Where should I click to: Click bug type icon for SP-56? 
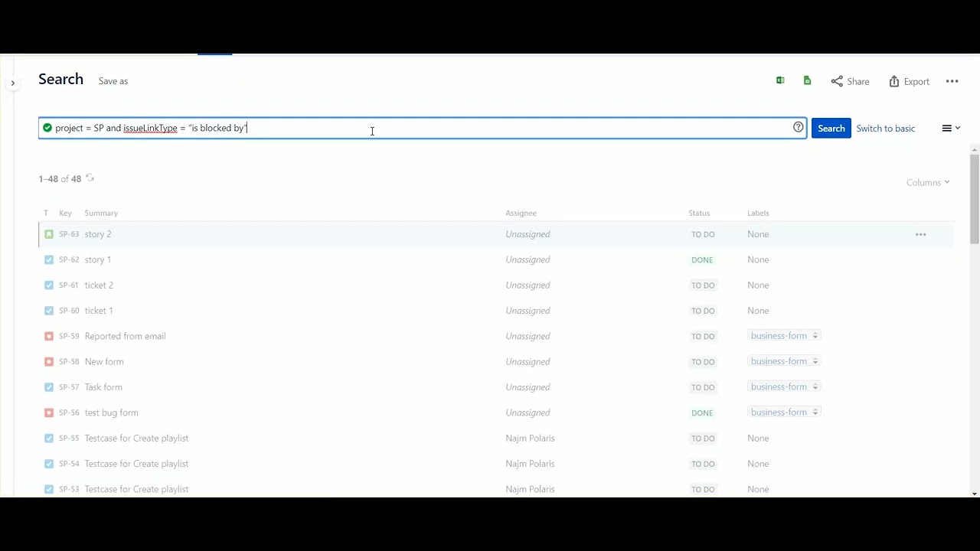pos(49,412)
